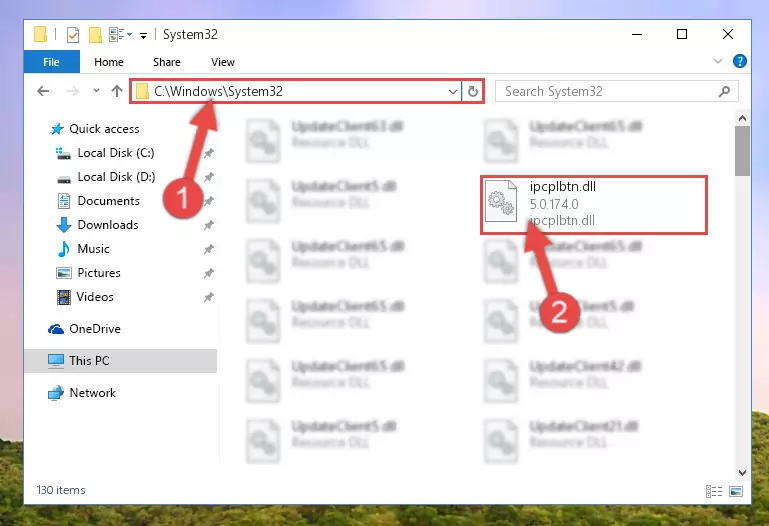Image resolution: width=769 pixels, height=526 pixels.
Task: Click the 5.0.174.0 version text
Action: coord(554,204)
